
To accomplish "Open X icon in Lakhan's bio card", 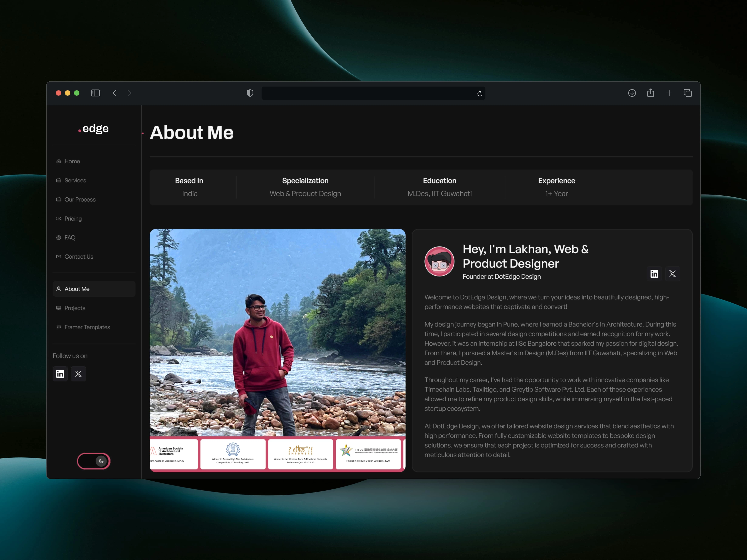I will (672, 274).
